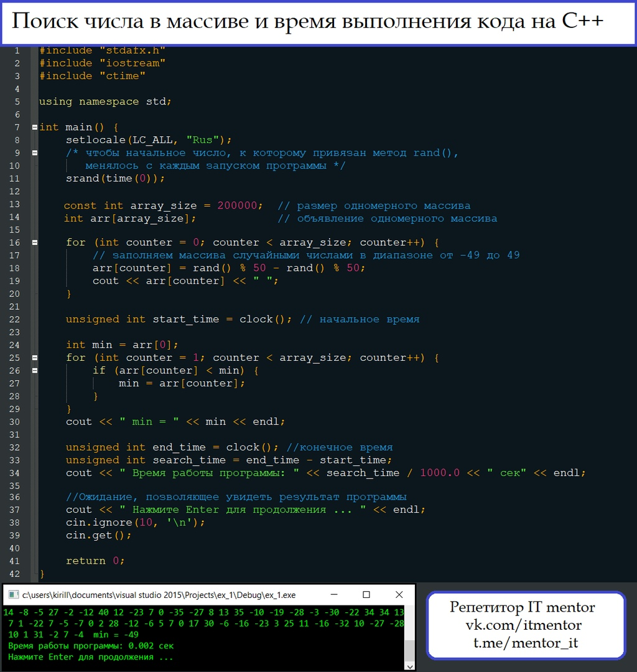This screenshot has height=672, width=637.
Task: Click the 'min = arr[counter];' assignment line
Action: 182,383
